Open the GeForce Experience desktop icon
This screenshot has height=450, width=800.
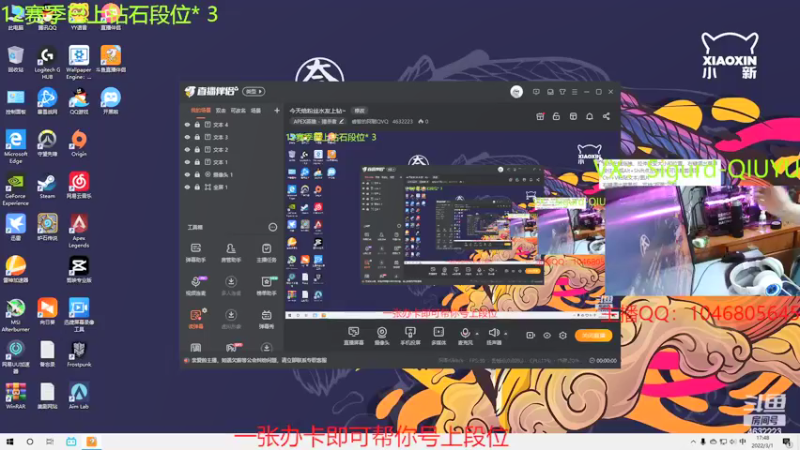point(15,189)
